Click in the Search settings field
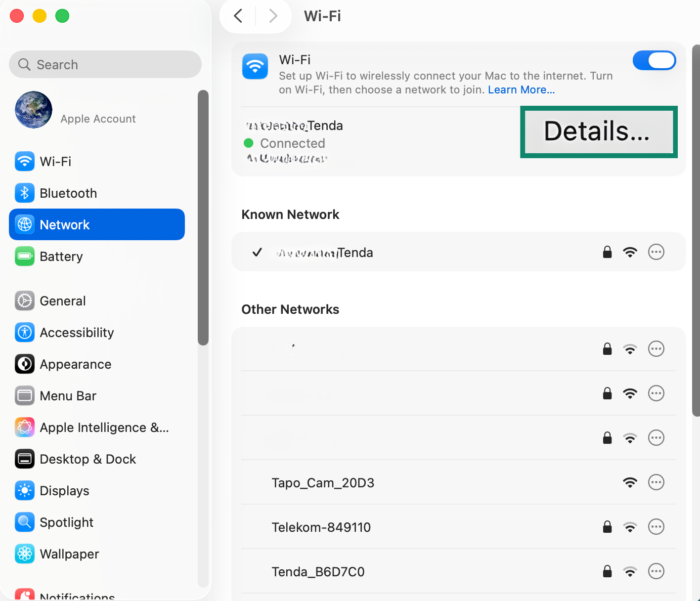The image size is (700, 601). tap(105, 64)
